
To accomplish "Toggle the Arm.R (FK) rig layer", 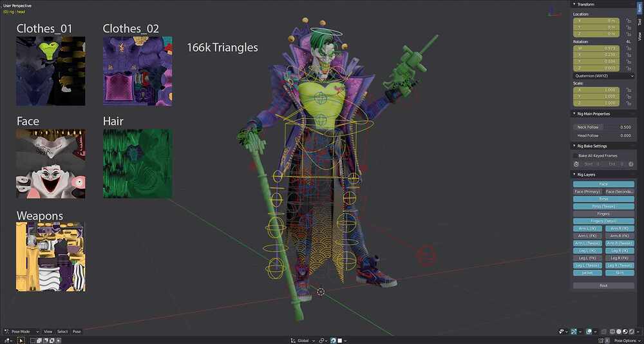I will [620, 236].
